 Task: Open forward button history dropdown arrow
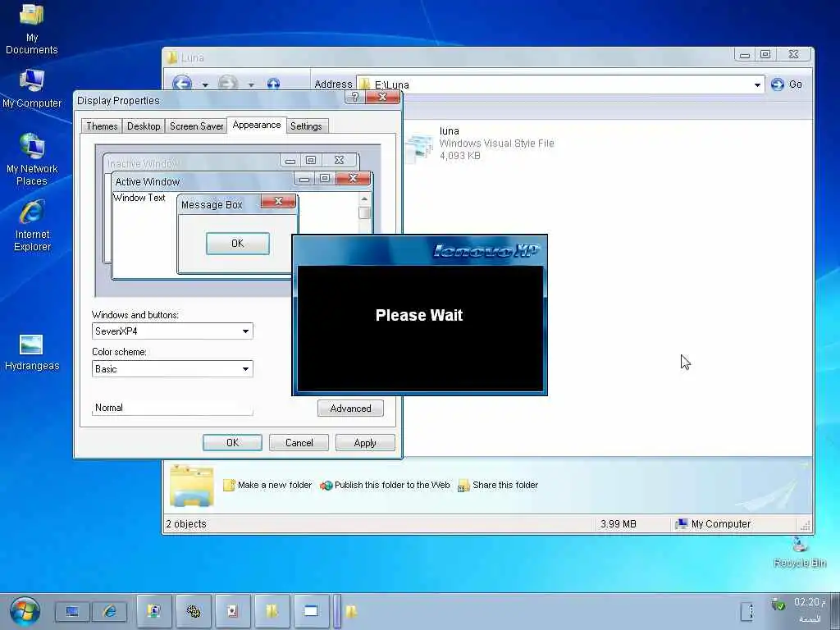click(251, 84)
